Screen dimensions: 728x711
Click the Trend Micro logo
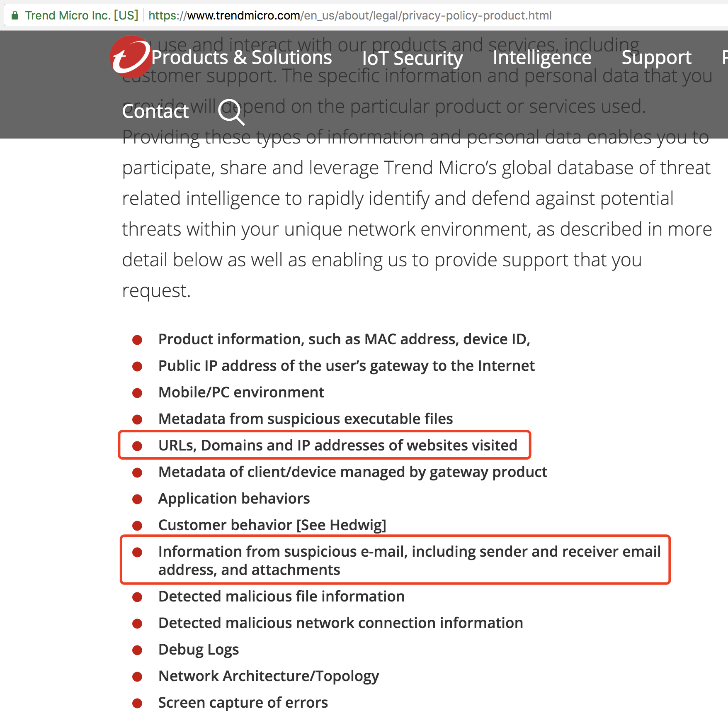(x=130, y=57)
